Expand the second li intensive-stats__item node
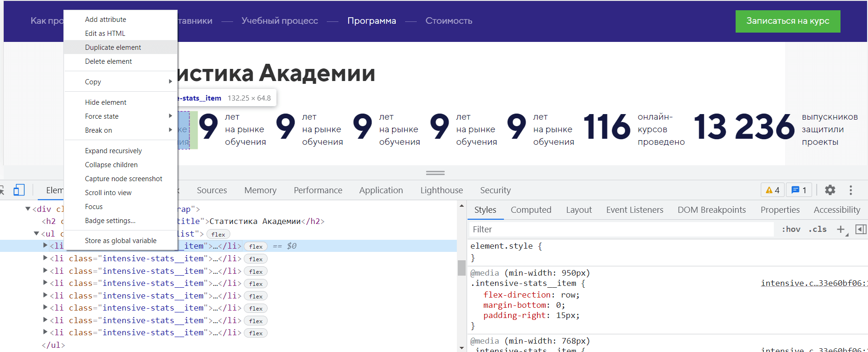This screenshot has width=868, height=352. coord(45,258)
